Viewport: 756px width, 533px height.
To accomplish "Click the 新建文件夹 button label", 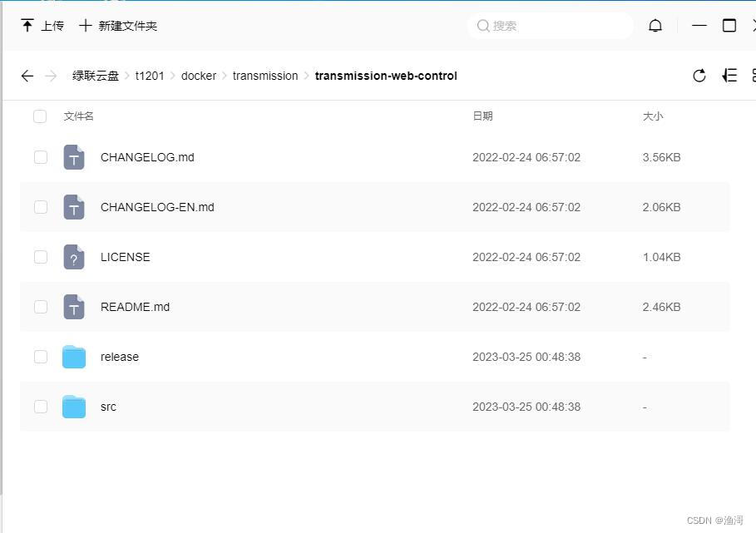I will click(128, 26).
